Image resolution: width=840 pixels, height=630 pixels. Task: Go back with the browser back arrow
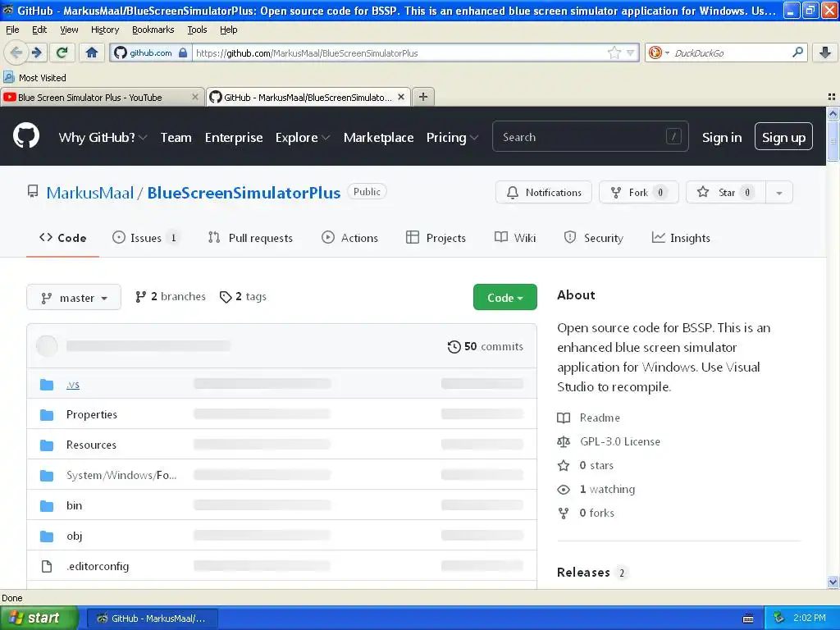pyautogui.click(x=16, y=52)
